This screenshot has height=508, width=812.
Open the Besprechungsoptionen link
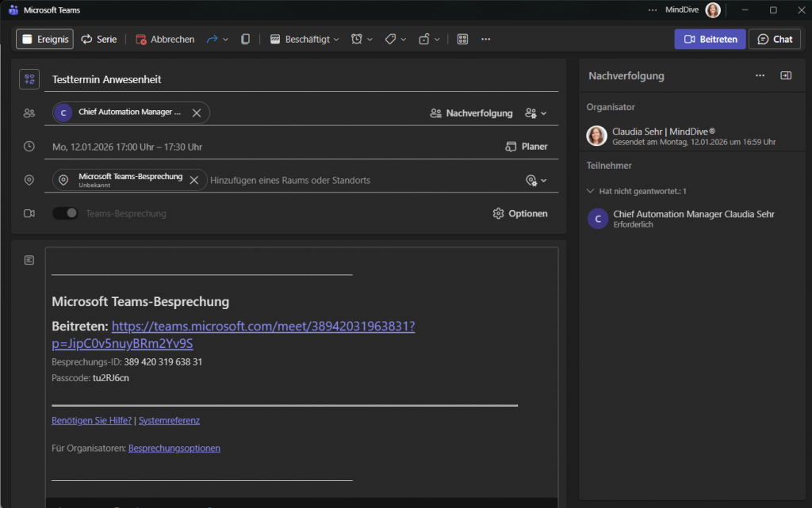(174, 448)
